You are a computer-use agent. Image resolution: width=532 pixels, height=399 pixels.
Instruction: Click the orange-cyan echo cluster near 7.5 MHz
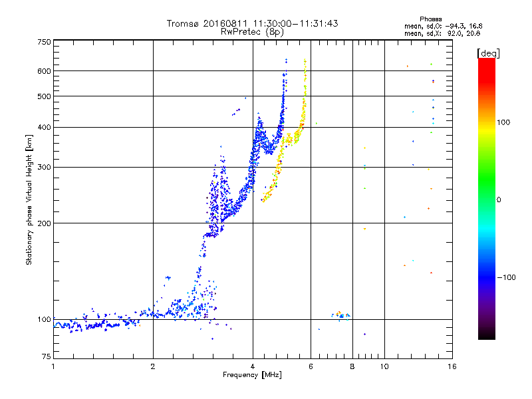coord(340,315)
